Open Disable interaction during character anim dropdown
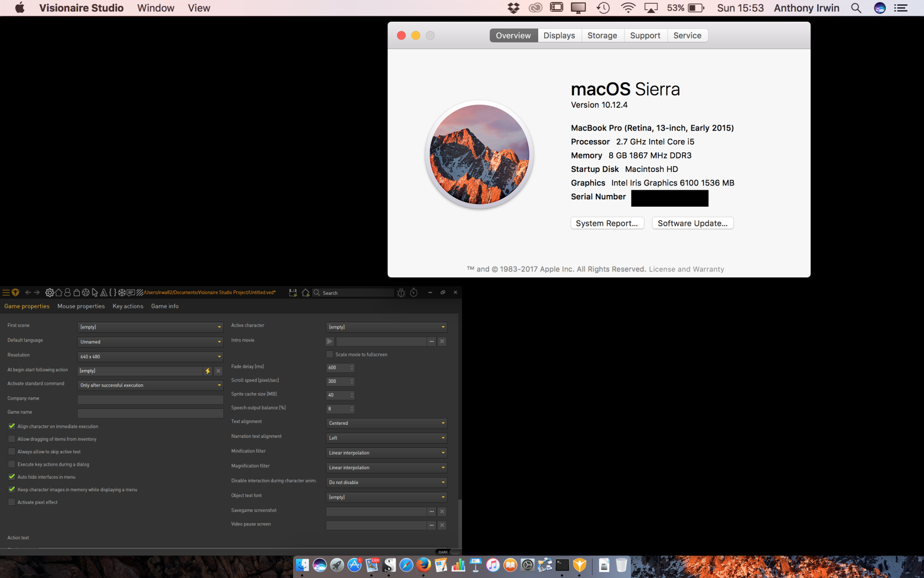This screenshot has height=578, width=924. (386, 482)
